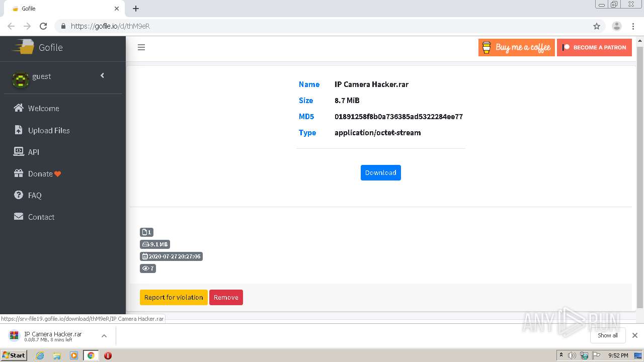Open the Contact page
644x362 pixels.
tap(41, 217)
